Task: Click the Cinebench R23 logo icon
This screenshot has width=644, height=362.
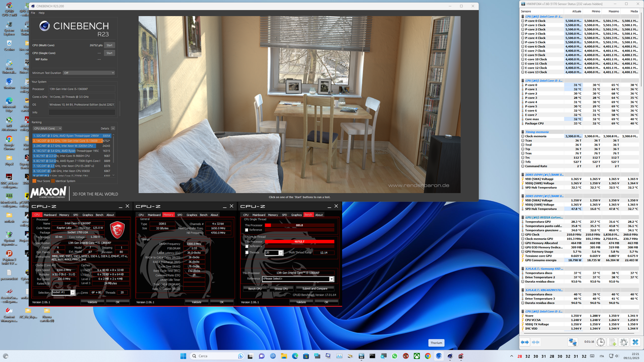Action: point(45,26)
